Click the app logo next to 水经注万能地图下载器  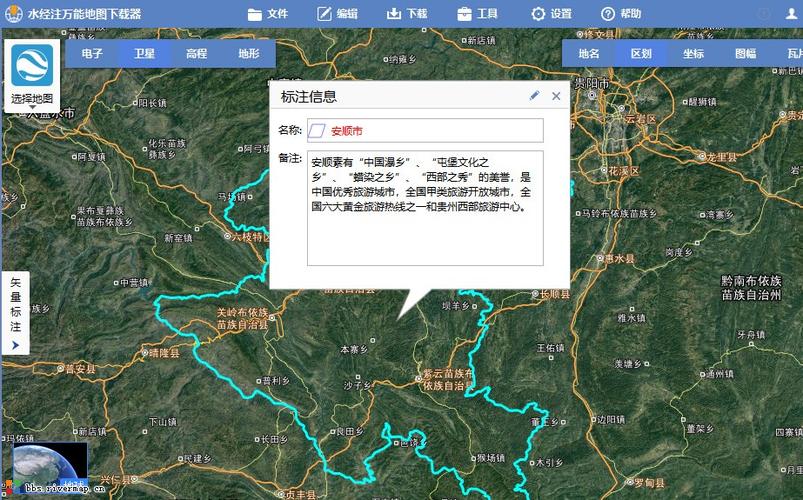click(x=13, y=14)
